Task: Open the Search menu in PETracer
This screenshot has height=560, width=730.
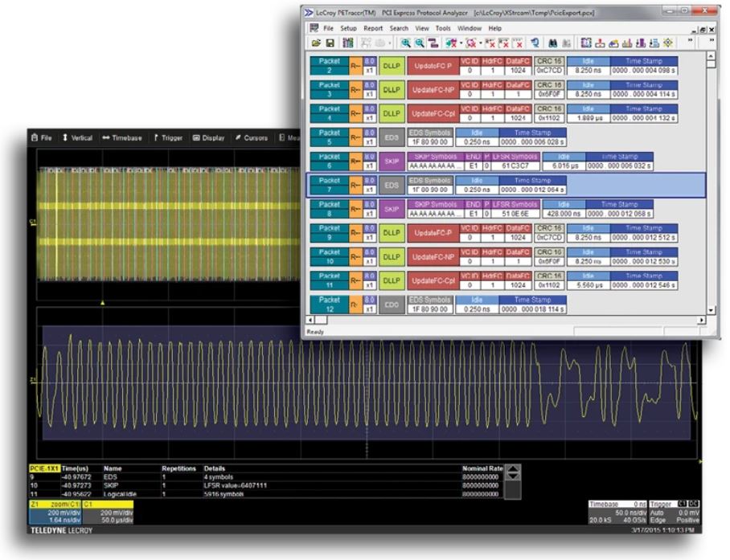Action: pos(399,28)
